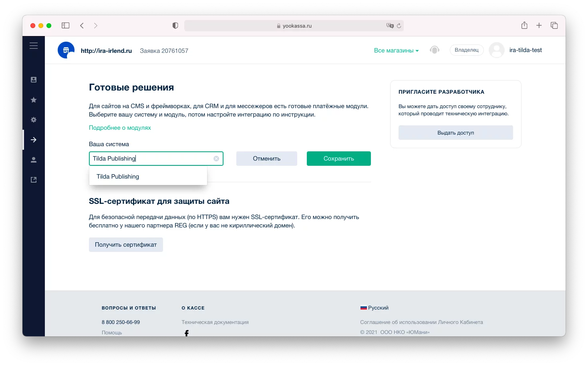Click the user avatar icon
This screenshot has height=366, width=588.
click(497, 50)
